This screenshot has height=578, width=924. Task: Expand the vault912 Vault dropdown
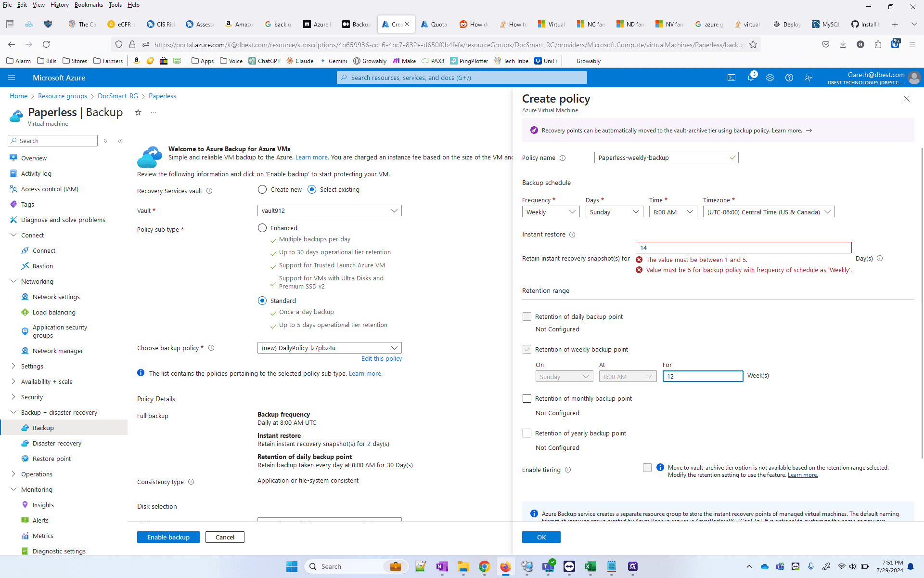coord(330,210)
